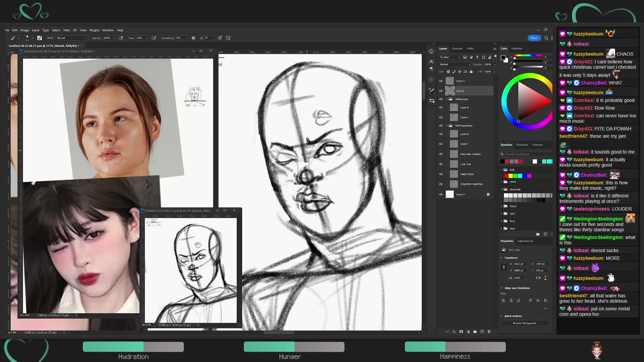644x362 pixels.
Task: Open layer blend mode Normal dropdown
Action: point(455,64)
